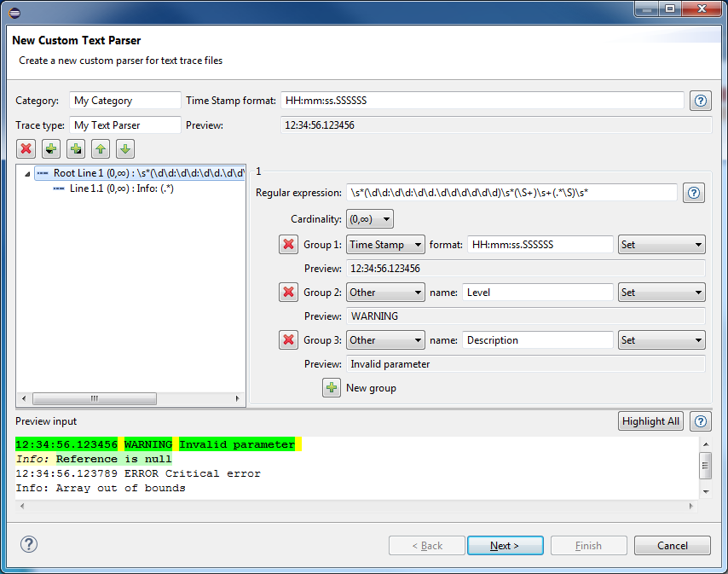Click the Next > button

(505, 546)
